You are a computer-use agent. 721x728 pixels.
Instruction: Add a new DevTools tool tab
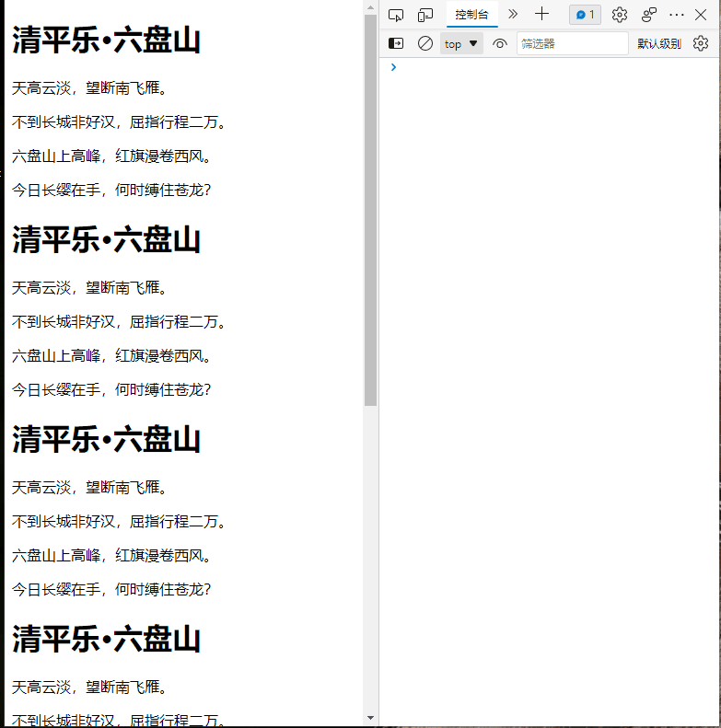coord(541,14)
